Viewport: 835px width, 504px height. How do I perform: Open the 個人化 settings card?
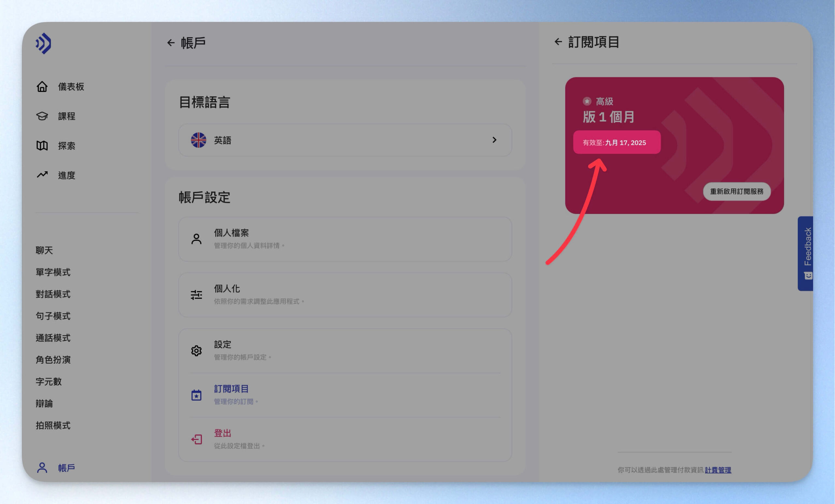pos(345,295)
